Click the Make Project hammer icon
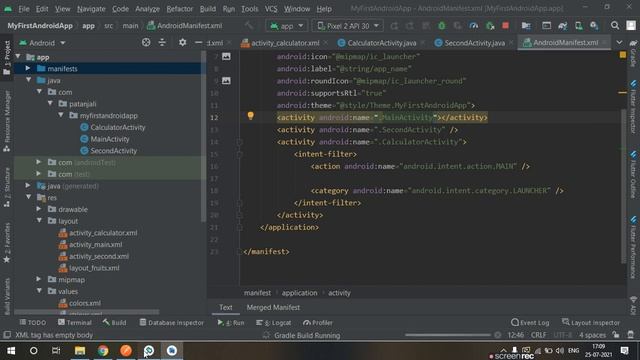 click(249, 25)
